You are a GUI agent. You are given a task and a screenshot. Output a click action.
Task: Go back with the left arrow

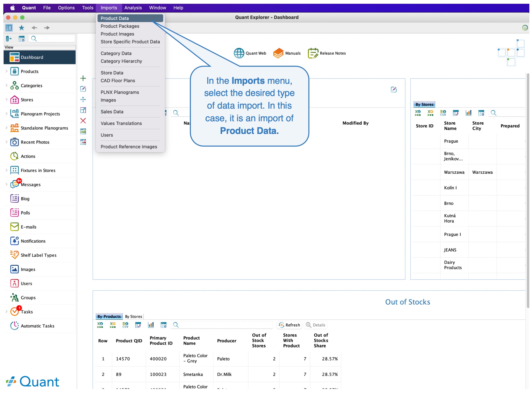pyautogui.click(x=34, y=28)
